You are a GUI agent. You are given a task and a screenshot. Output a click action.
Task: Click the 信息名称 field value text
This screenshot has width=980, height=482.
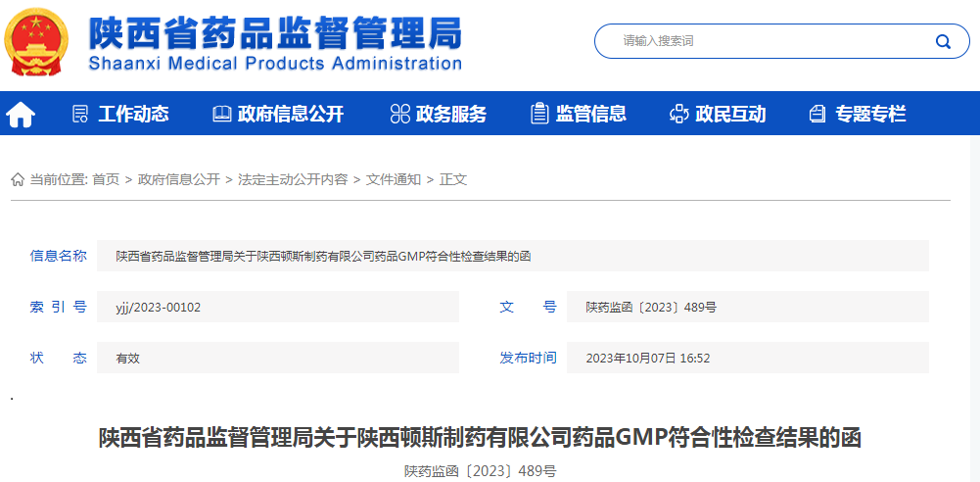(x=324, y=256)
